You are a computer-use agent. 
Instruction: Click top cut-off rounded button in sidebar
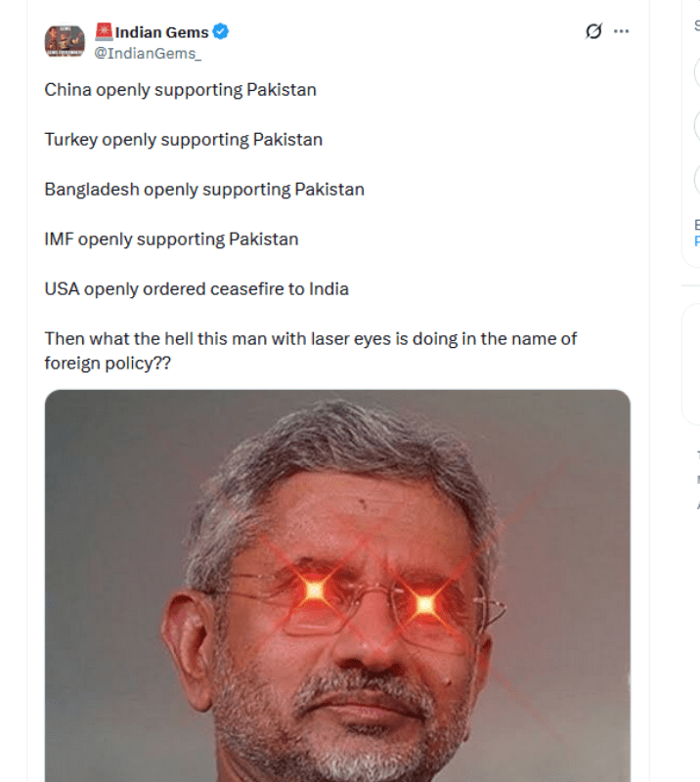click(697, 72)
